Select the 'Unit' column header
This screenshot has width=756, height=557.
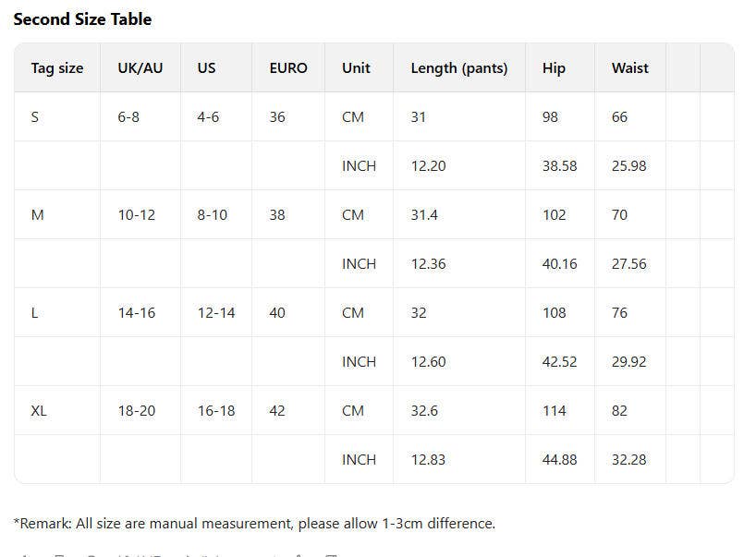point(356,68)
